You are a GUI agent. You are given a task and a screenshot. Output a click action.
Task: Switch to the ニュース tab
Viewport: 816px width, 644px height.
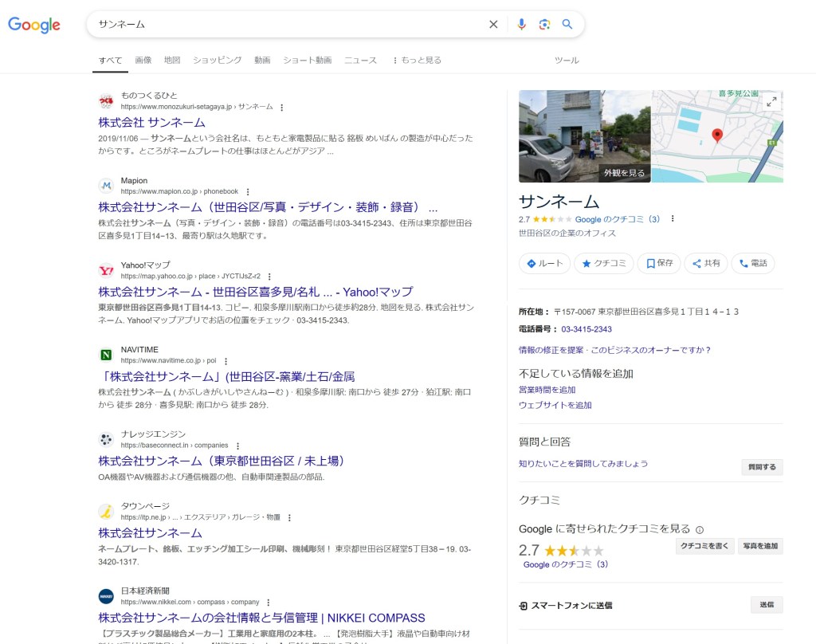click(360, 61)
